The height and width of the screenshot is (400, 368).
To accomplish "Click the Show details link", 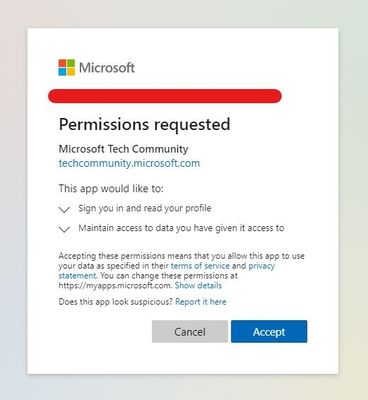I will click(198, 286).
